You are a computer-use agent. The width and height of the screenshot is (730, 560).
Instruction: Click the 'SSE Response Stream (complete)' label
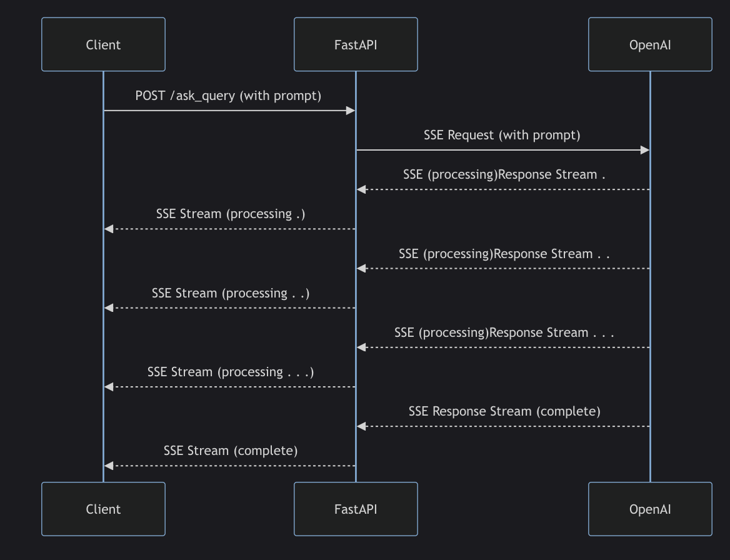click(504, 411)
